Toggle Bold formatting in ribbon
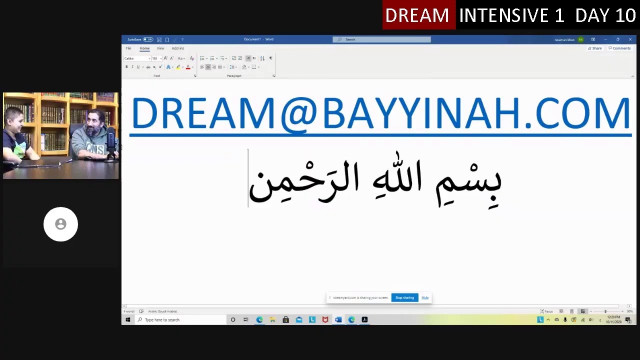Viewport: 640px width, 360px height. click(x=127, y=67)
